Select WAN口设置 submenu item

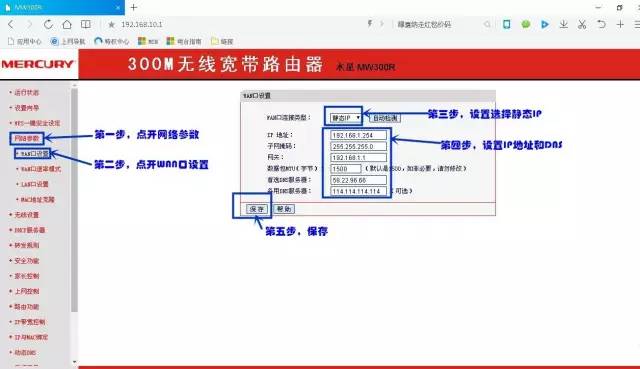click(35, 153)
